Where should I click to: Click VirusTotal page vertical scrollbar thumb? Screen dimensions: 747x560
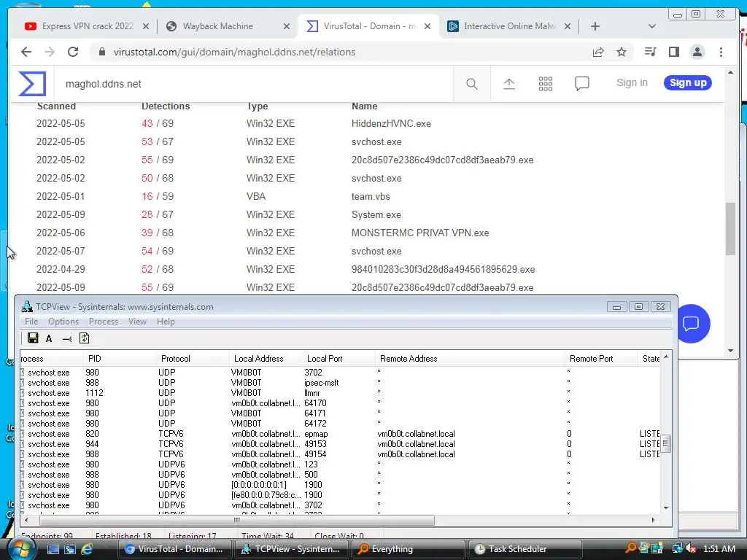coord(730,228)
